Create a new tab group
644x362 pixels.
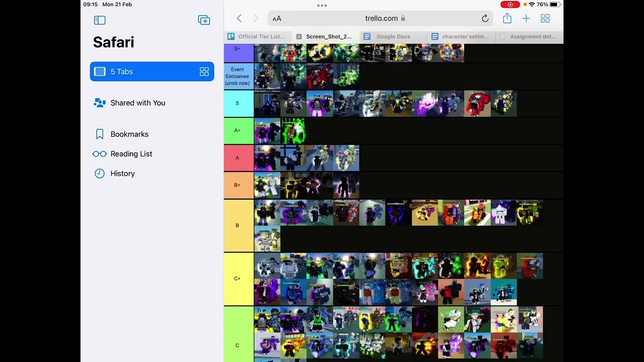tap(204, 20)
